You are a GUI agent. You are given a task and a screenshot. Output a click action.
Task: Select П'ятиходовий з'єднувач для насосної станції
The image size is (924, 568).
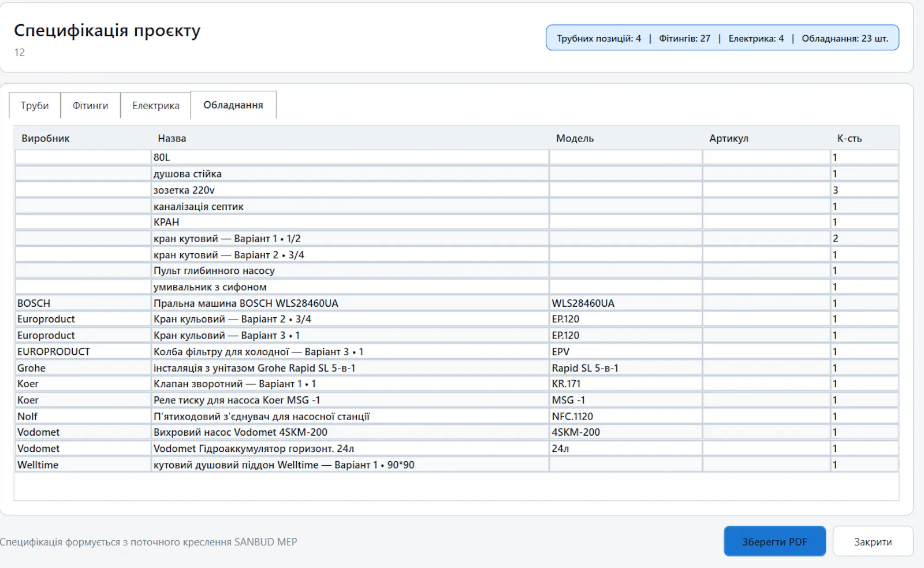[350, 416]
